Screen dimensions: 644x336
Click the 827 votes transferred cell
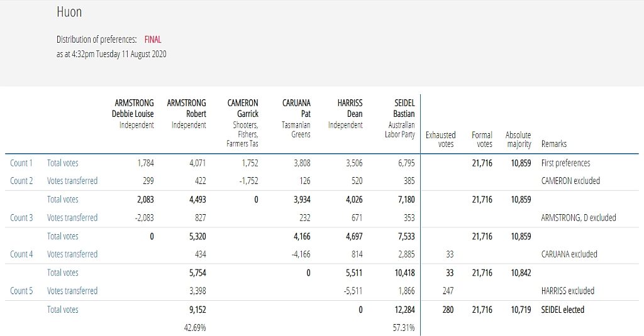[x=200, y=218]
